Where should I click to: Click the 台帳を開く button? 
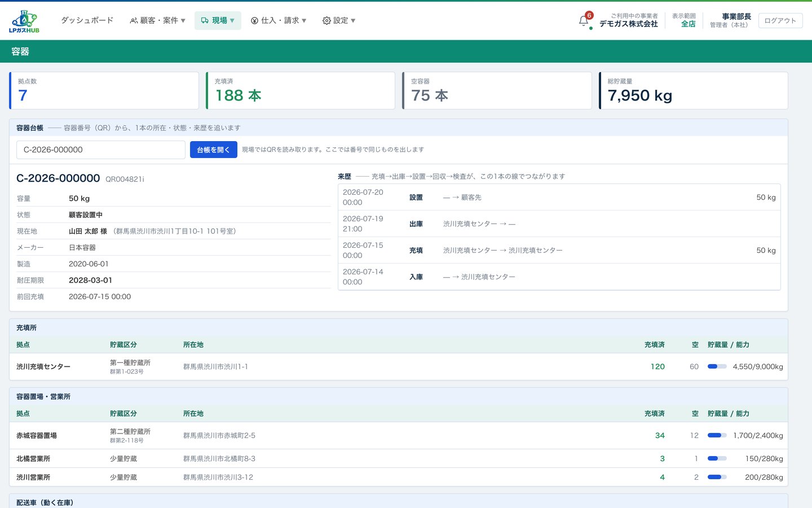[x=213, y=150]
